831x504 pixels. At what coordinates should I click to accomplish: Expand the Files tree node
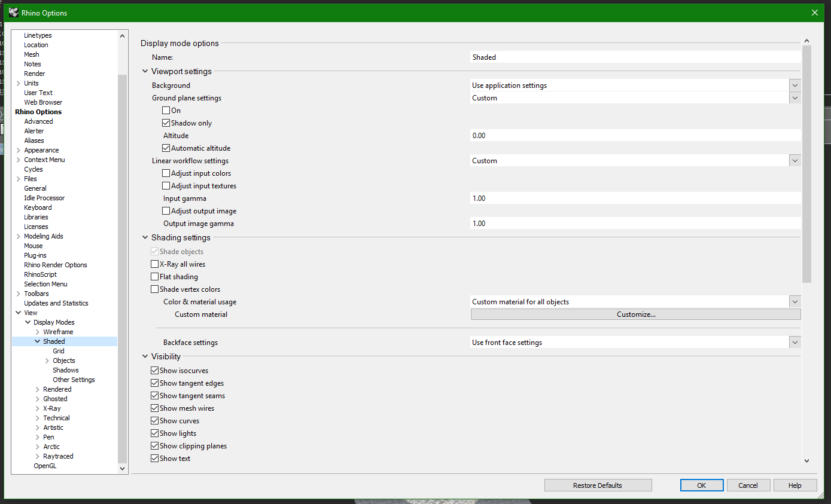19,179
